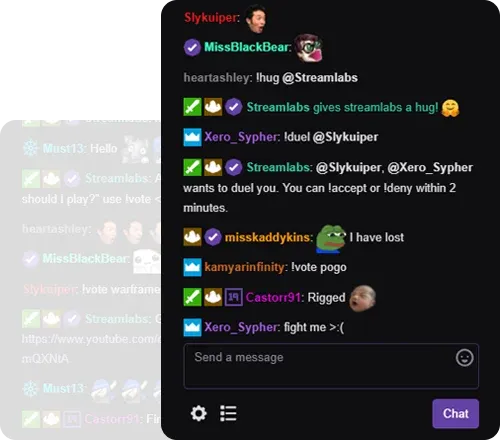500x440 pixels.
Task: Click the @Slykuiper mention in the !duel message
Action: [345, 137]
